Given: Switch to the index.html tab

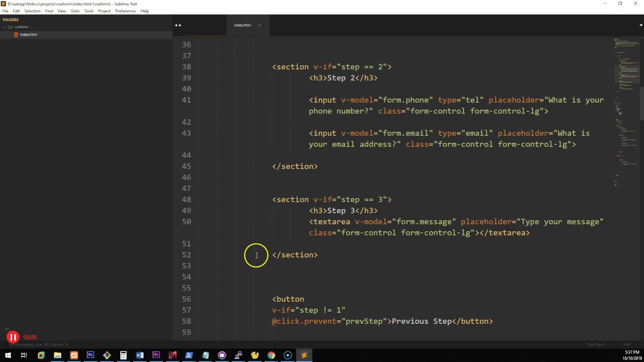Looking at the screenshot, I should (243, 25).
